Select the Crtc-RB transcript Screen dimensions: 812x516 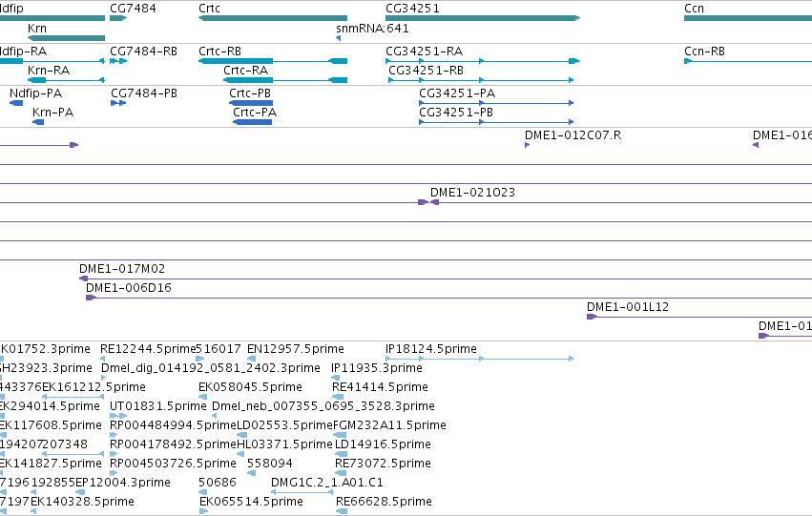click(x=273, y=61)
